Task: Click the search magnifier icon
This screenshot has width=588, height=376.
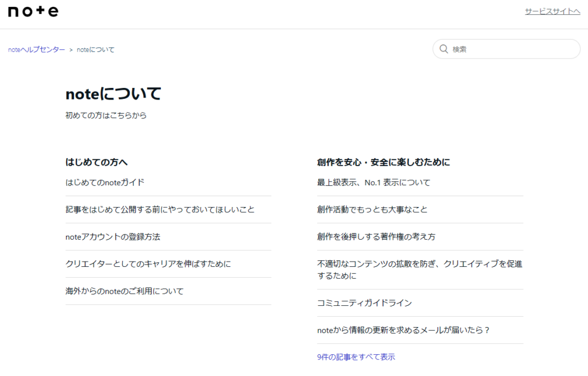Action: point(444,49)
